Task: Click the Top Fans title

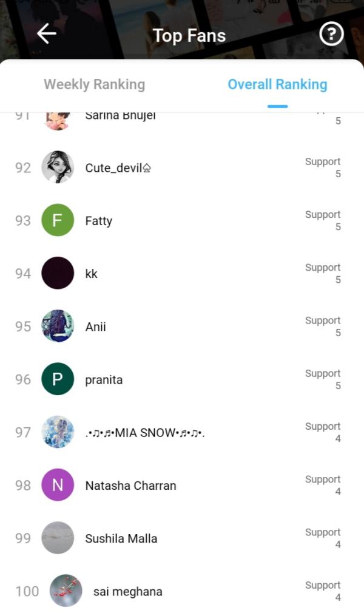Action: point(189,36)
